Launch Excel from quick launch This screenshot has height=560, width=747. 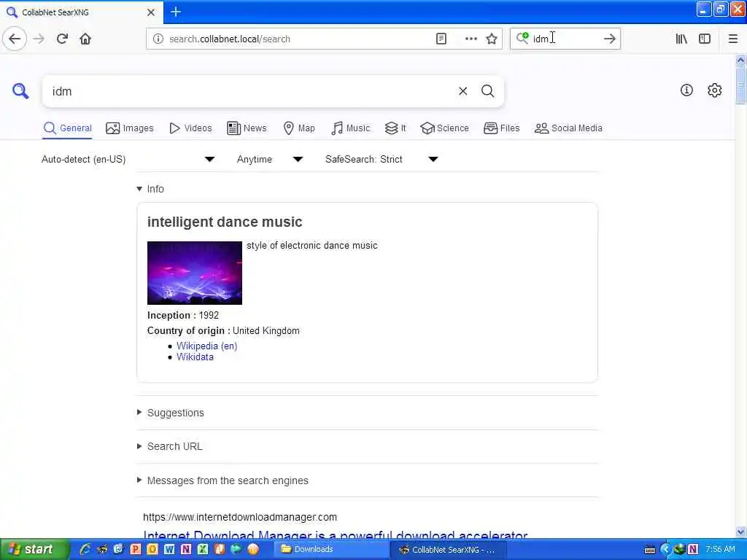tap(203, 549)
